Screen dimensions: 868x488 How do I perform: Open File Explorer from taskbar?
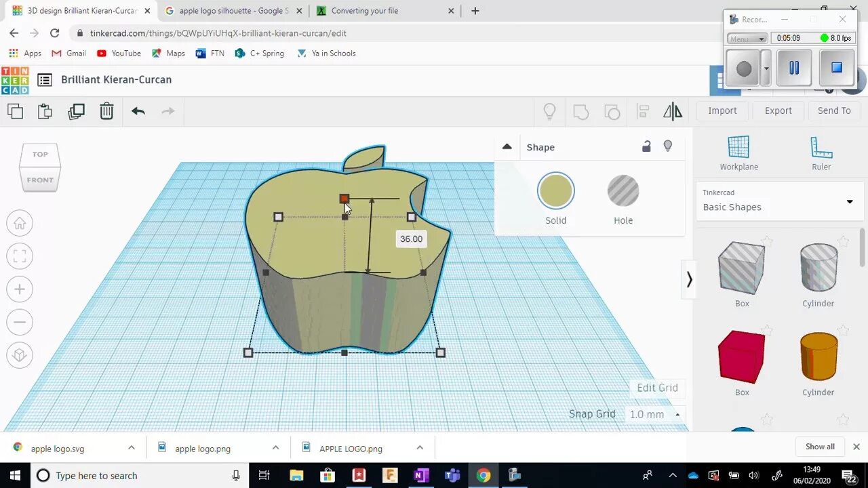(x=296, y=475)
